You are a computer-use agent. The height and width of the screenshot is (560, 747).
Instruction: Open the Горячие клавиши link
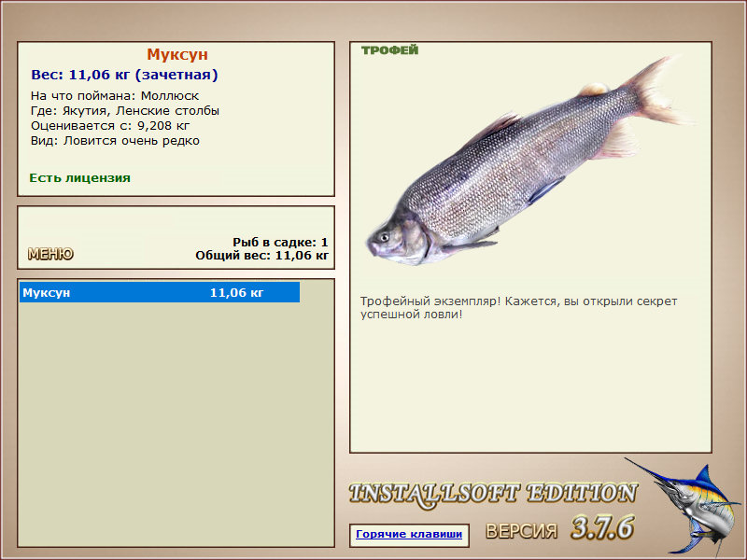point(409,534)
